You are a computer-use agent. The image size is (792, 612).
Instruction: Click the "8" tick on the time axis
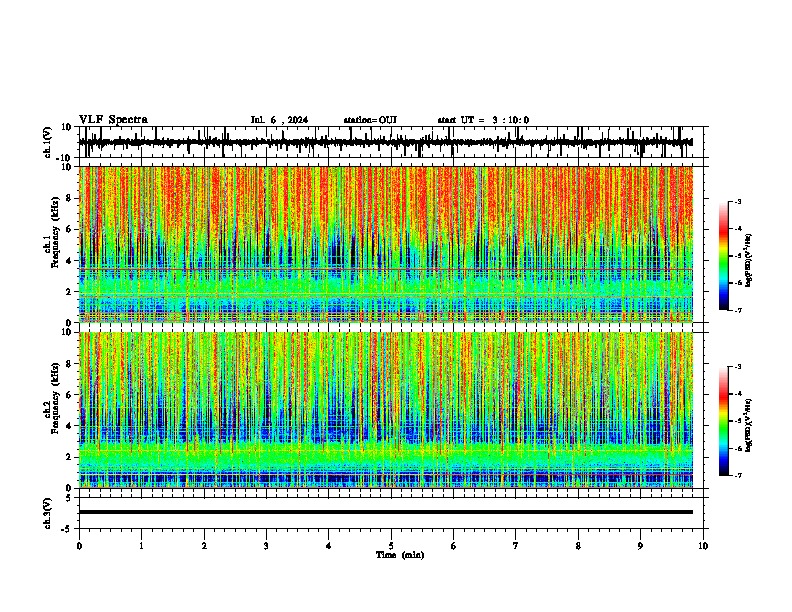tap(578, 546)
